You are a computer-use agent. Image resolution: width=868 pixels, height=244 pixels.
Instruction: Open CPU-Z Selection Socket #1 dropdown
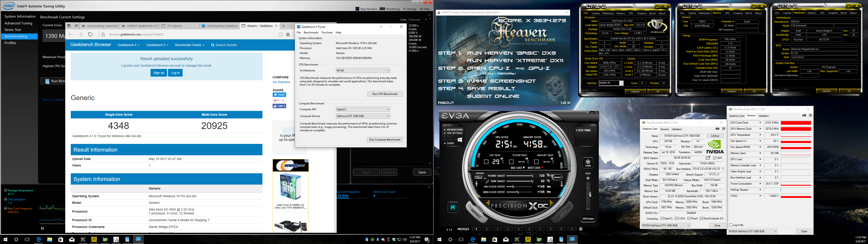pos(611,83)
